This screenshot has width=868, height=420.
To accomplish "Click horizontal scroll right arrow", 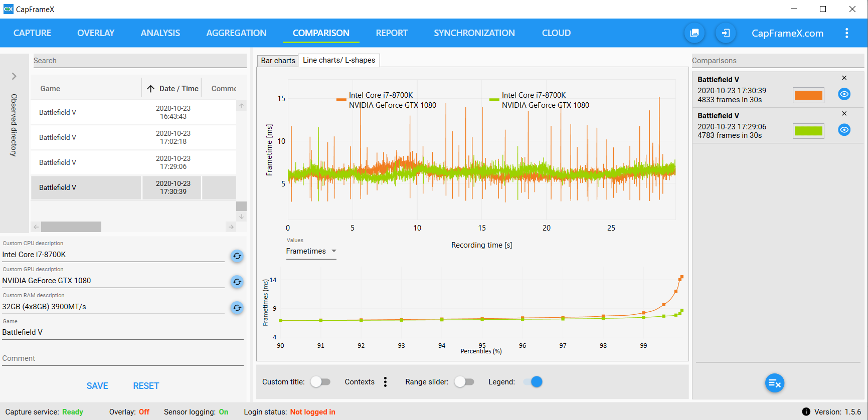I will [231, 227].
